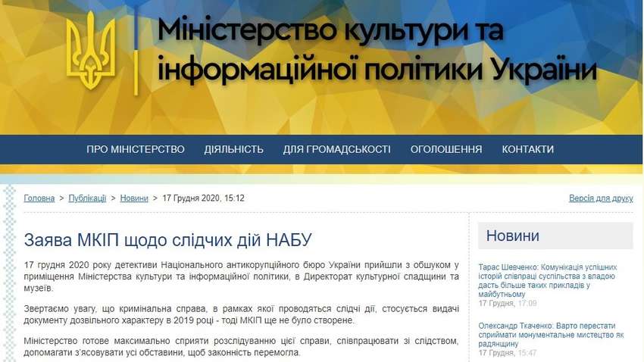644x362 pixels.
Task: Click the Новини sidebar heading
Action: (513, 236)
